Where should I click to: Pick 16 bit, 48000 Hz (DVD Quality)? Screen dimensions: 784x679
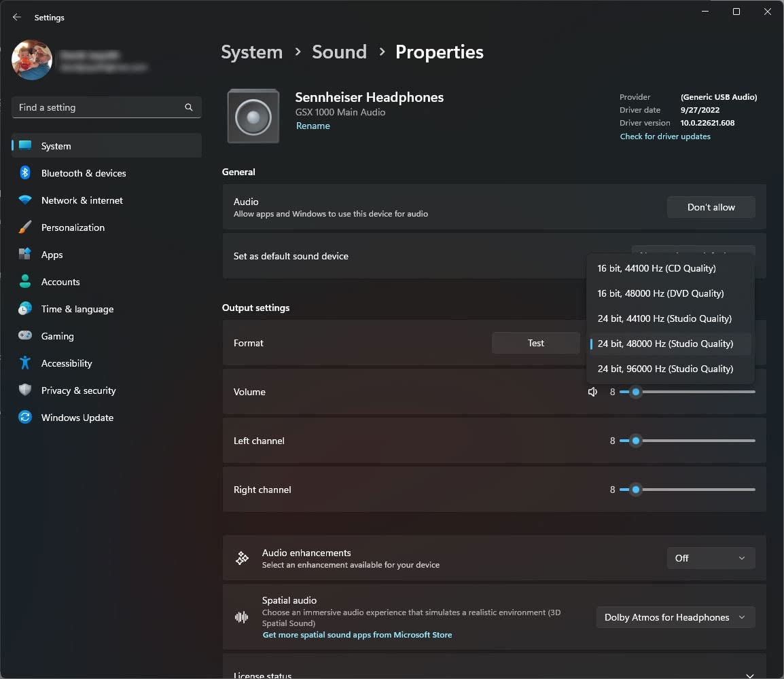tap(660, 293)
